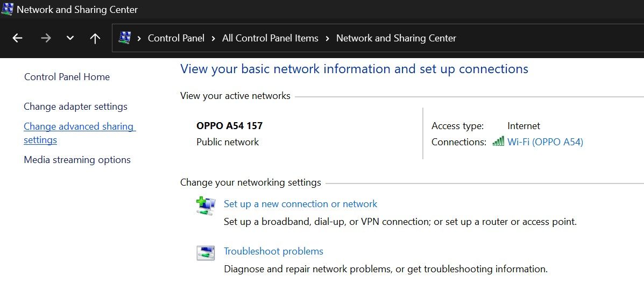Click the new connection setup icon

[x=206, y=206]
